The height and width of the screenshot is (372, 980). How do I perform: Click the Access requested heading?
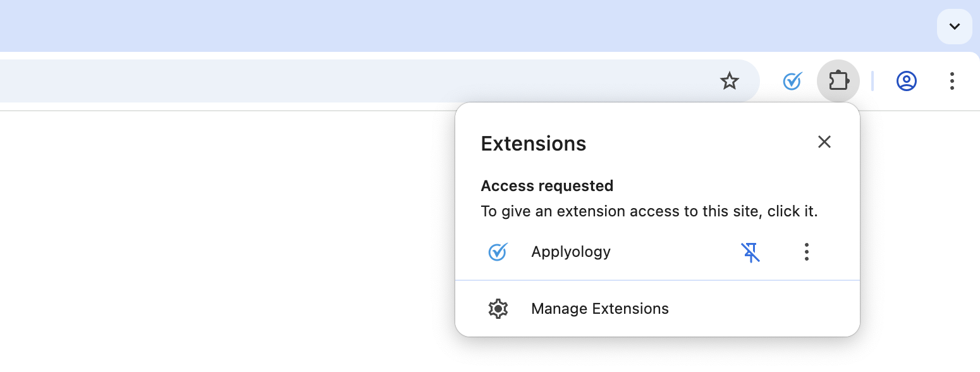click(547, 185)
